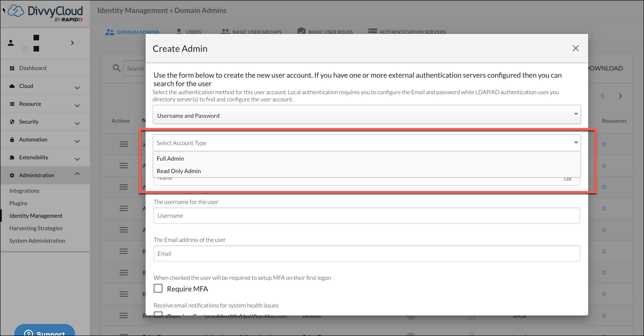Click the Select Account Type dropdown
This screenshot has height=336, width=644.
coord(366,143)
